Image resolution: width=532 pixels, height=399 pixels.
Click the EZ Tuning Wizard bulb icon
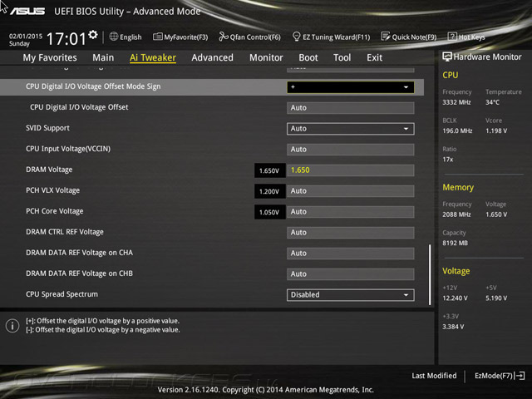point(296,37)
